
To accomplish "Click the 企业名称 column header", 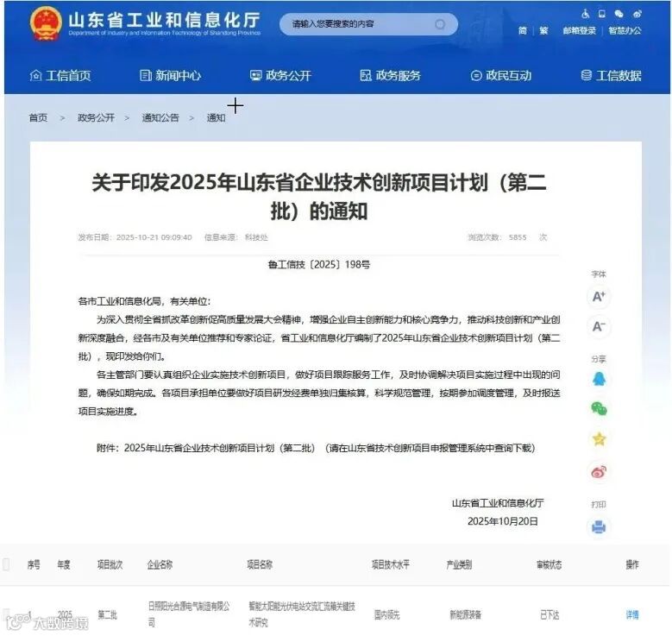I will coord(160,565).
